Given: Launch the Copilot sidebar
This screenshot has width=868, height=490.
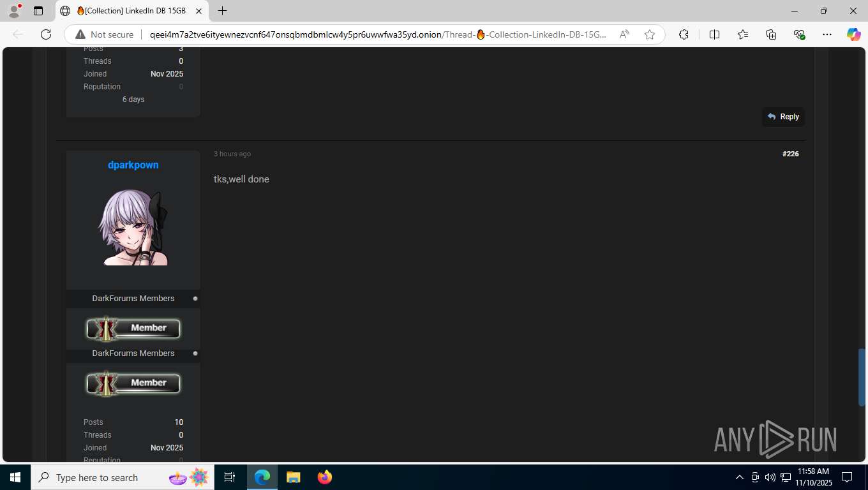Looking at the screenshot, I should 854,34.
